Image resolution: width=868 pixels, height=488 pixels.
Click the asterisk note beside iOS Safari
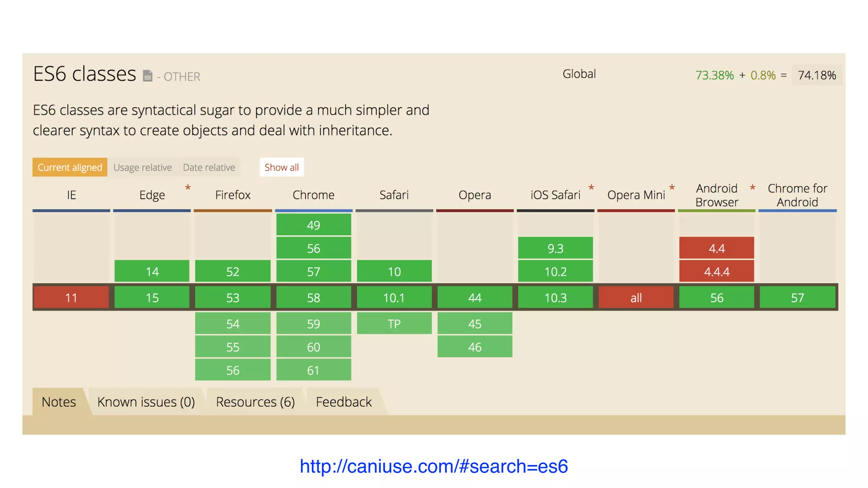(591, 188)
